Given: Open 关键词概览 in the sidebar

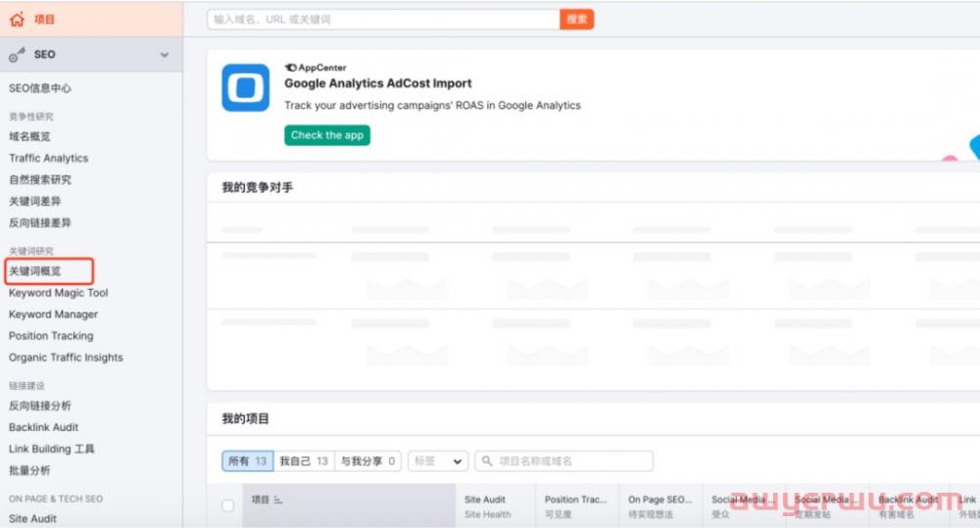Looking at the screenshot, I should pos(35,271).
